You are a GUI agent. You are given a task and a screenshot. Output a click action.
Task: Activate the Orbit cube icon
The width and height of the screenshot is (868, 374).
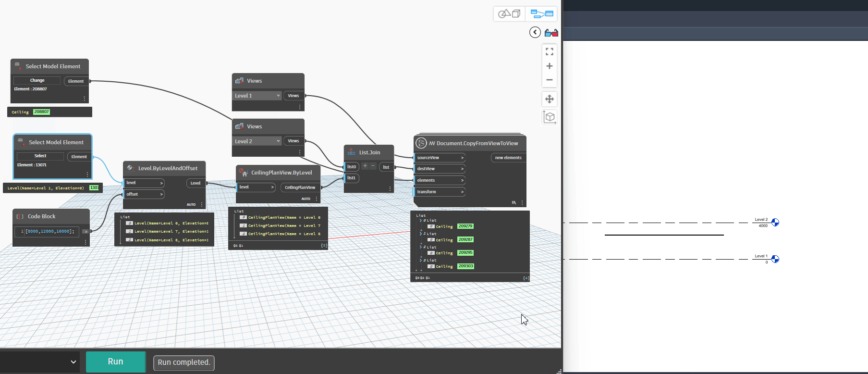pyautogui.click(x=550, y=117)
